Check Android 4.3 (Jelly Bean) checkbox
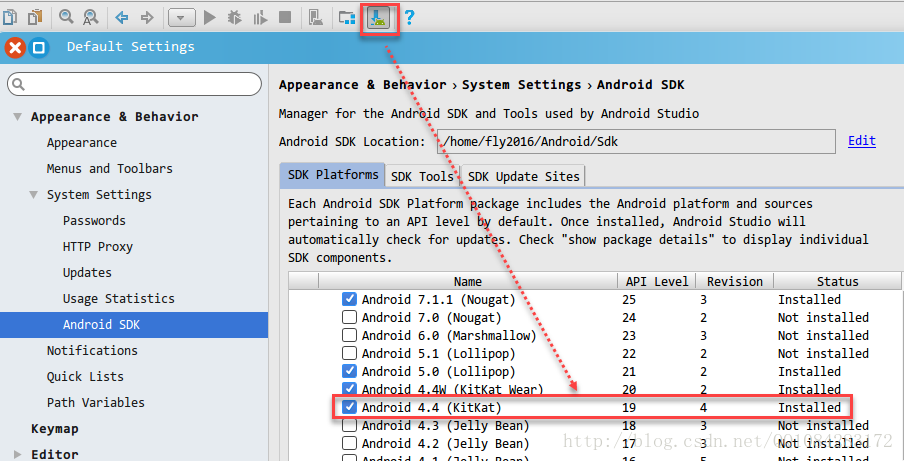 pos(349,425)
